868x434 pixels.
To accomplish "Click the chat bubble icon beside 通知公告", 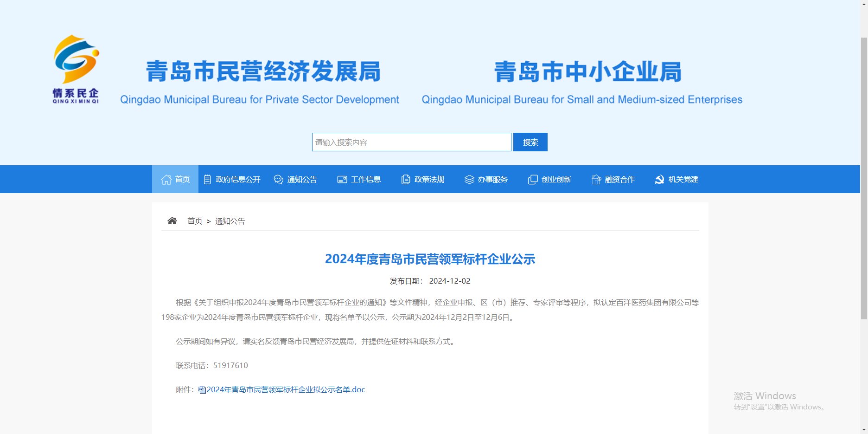I will [278, 180].
